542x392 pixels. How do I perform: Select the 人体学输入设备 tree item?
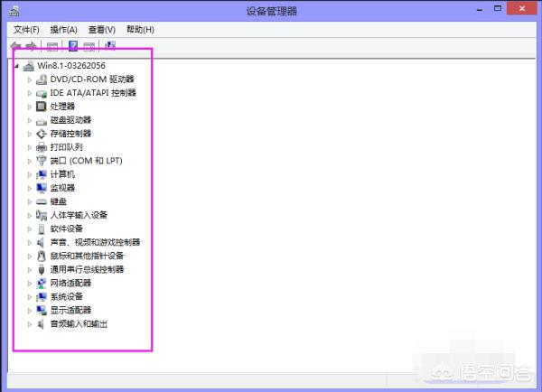coord(79,215)
